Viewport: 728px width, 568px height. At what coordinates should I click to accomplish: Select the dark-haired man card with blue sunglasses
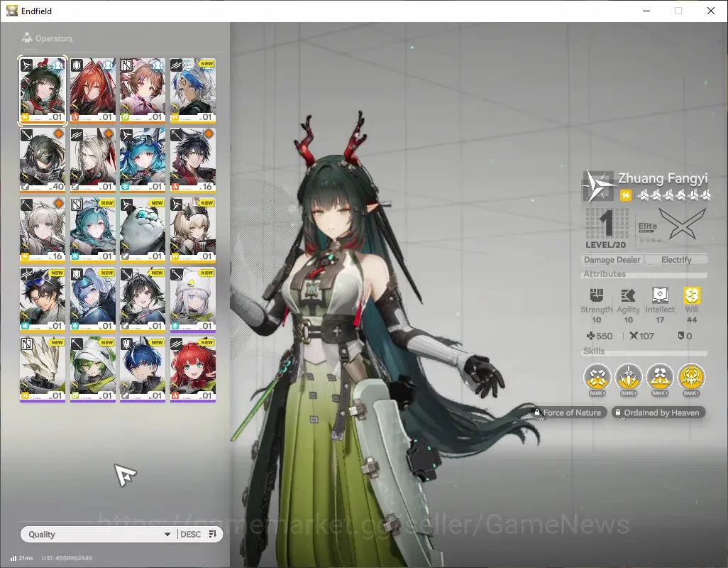[43, 300]
